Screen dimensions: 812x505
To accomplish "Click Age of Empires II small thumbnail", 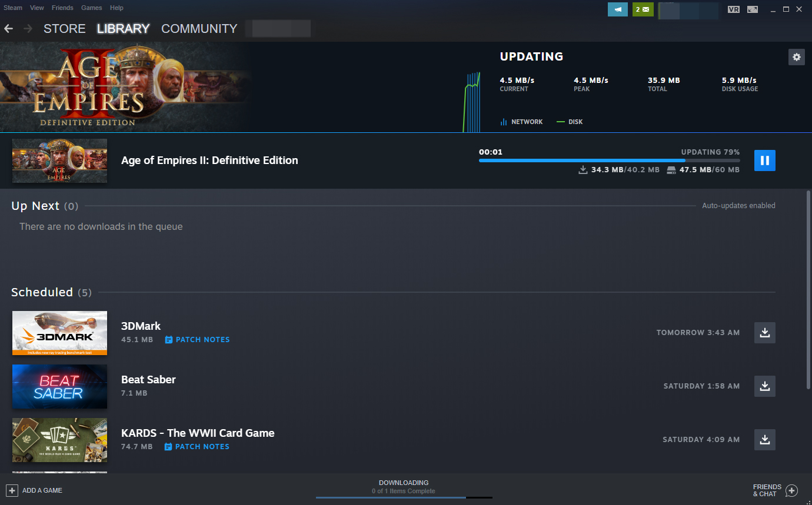I will pyautogui.click(x=59, y=160).
